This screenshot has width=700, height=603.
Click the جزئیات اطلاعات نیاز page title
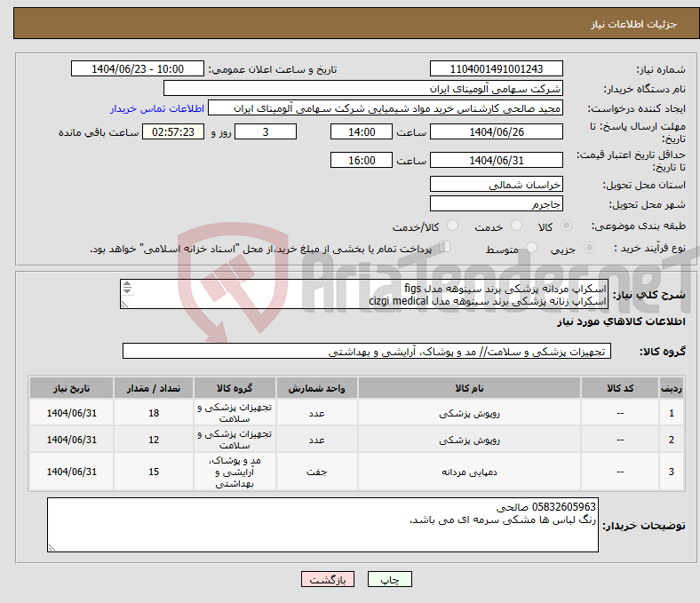click(633, 24)
